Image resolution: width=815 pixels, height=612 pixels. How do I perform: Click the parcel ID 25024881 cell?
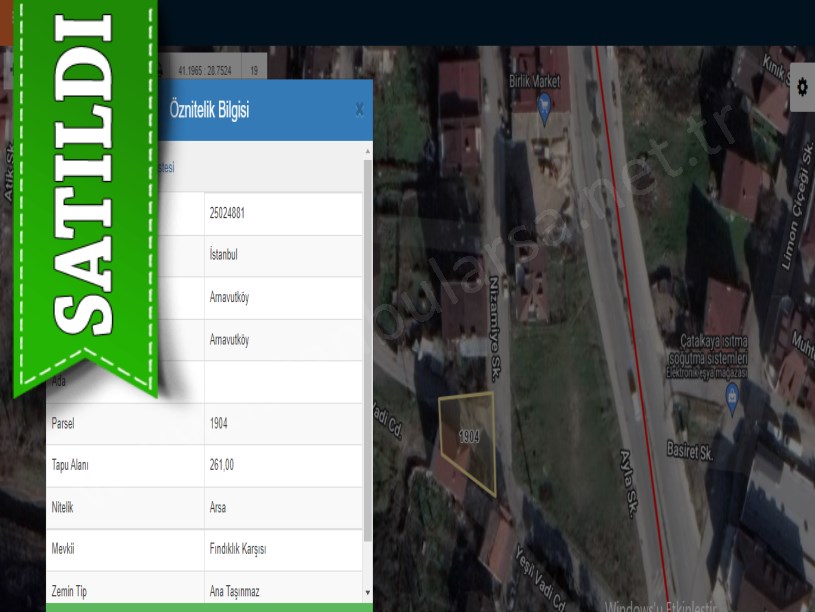coord(283,214)
